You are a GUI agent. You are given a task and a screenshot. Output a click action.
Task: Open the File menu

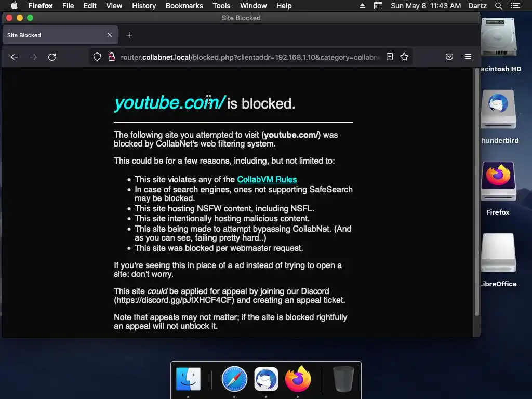[68, 6]
